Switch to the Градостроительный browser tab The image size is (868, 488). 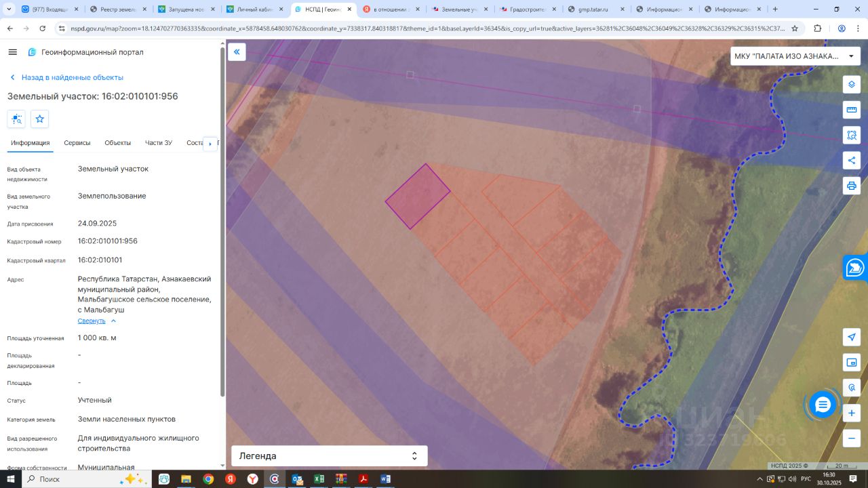coord(528,9)
